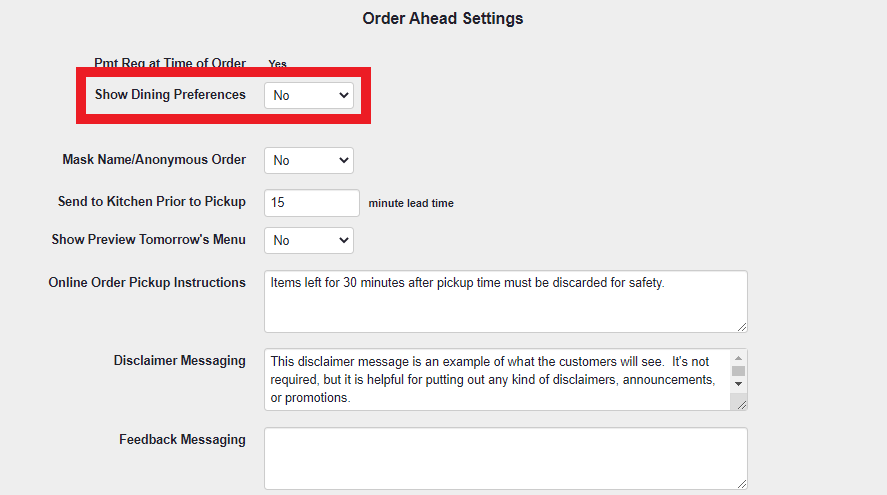Screen dimensions: 887x495
Task: Click the Show Dining Preferences label
Action: pyautogui.click(x=170, y=94)
